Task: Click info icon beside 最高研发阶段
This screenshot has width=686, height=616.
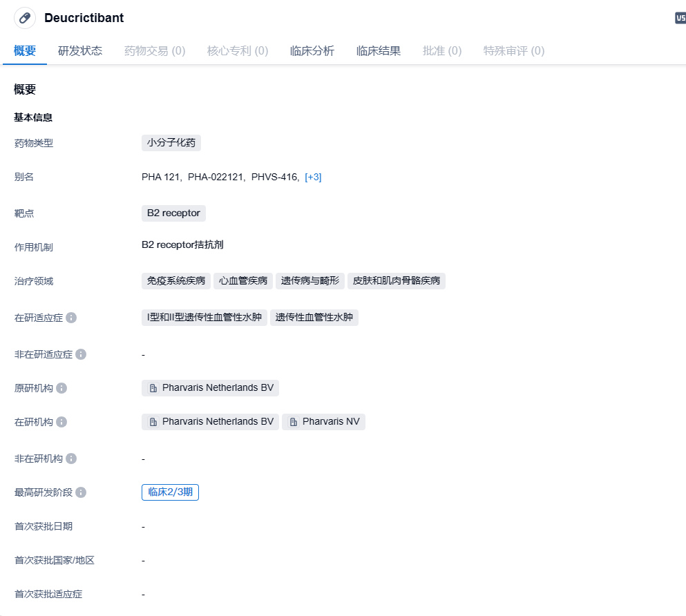Action: click(81, 492)
